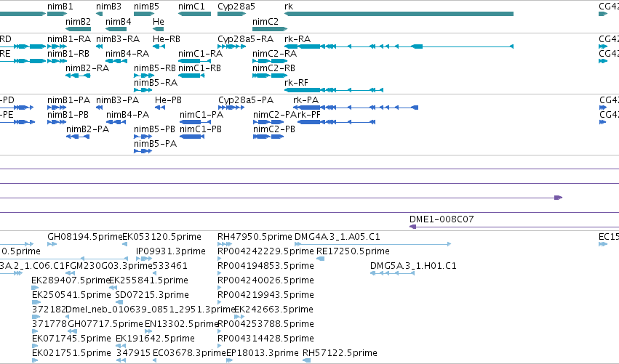Image resolution: width=619 pixels, height=364 pixels.
Task: Select the nimB1-RB transcript
Action: click(x=57, y=61)
